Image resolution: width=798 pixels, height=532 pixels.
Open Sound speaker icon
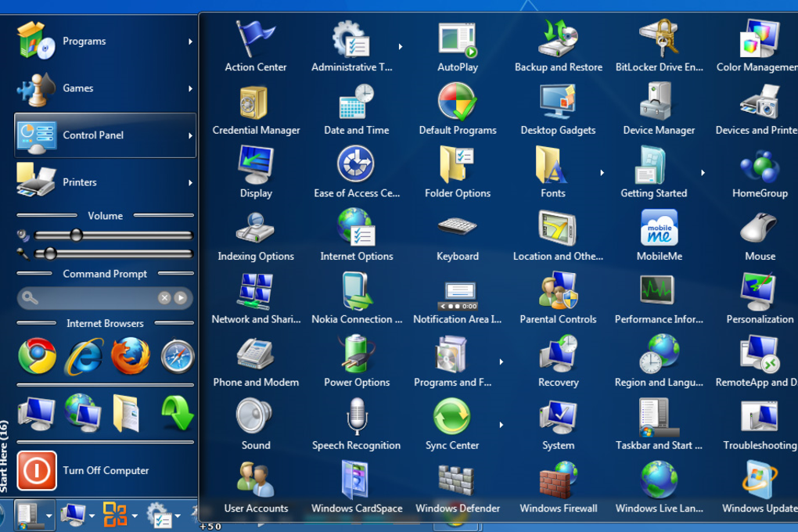pyautogui.click(x=254, y=416)
